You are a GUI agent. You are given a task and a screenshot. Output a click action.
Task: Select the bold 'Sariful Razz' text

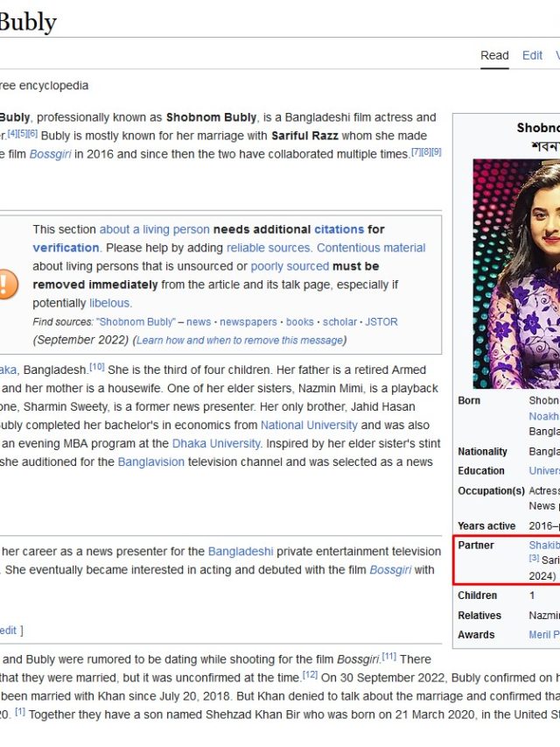point(304,136)
